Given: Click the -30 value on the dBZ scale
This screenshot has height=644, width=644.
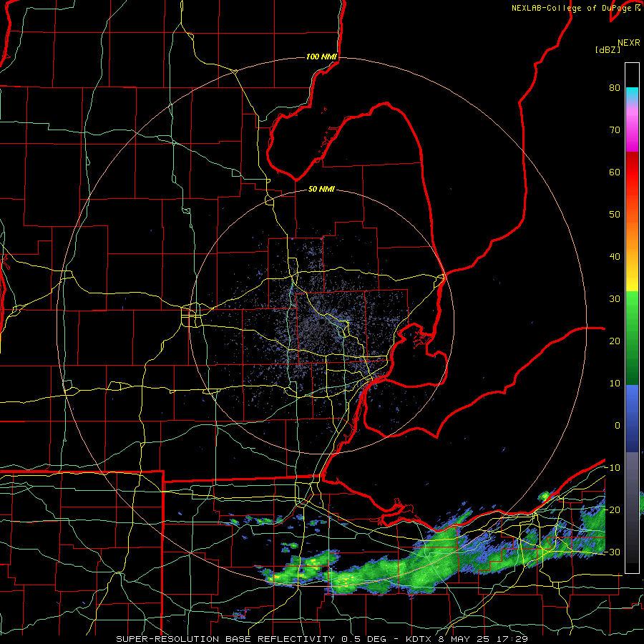Looking at the screenshot, I should (612, 552).
